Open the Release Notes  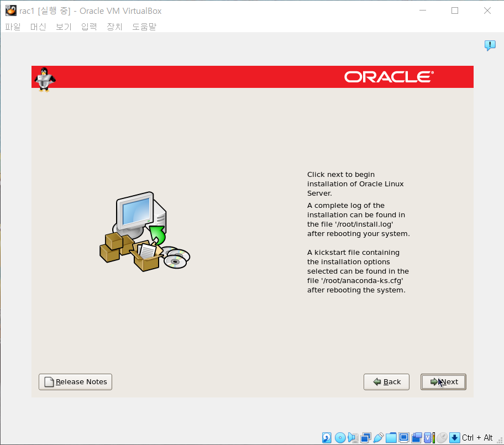[75, 381]
